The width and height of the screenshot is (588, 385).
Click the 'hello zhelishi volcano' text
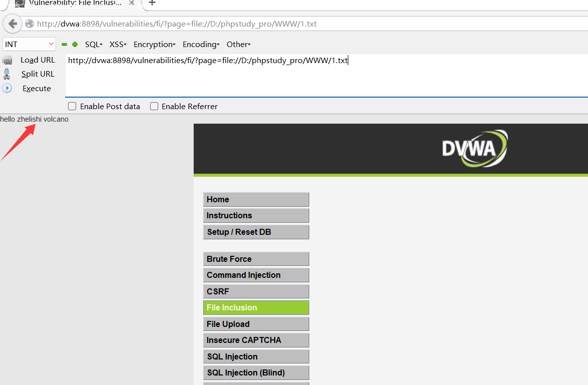point(34,119)
